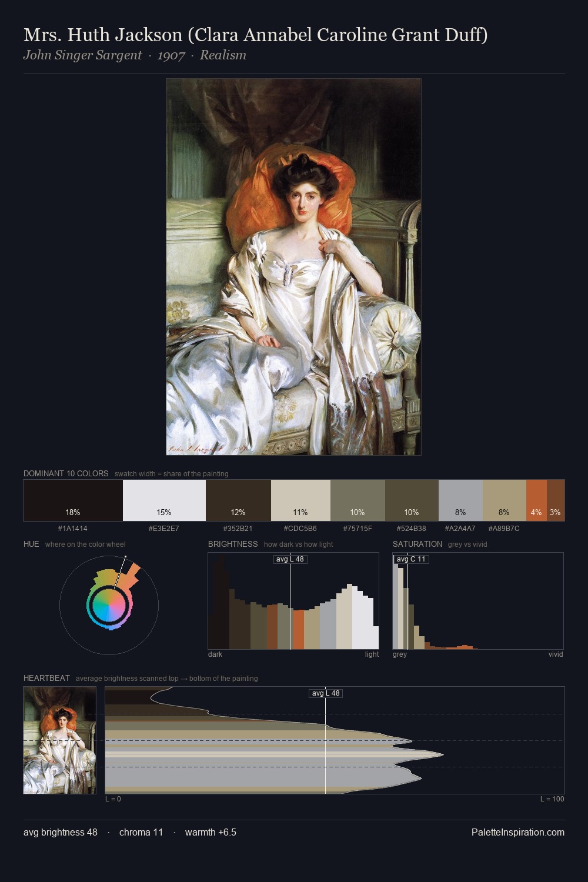Viewport: 588px width, 882px height.
Task: Select the 15% light swatch #E3E2E7
Action: pos(164,500)
